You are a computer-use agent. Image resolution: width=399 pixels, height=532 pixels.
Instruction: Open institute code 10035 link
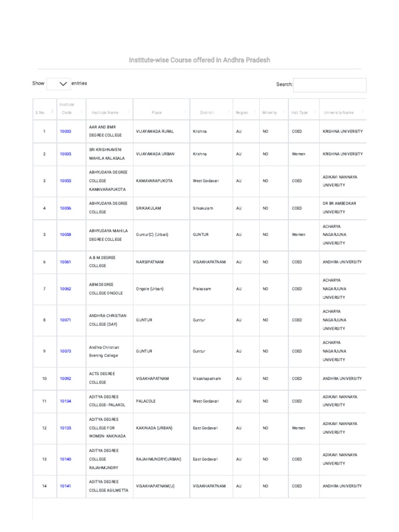[65, 154]
